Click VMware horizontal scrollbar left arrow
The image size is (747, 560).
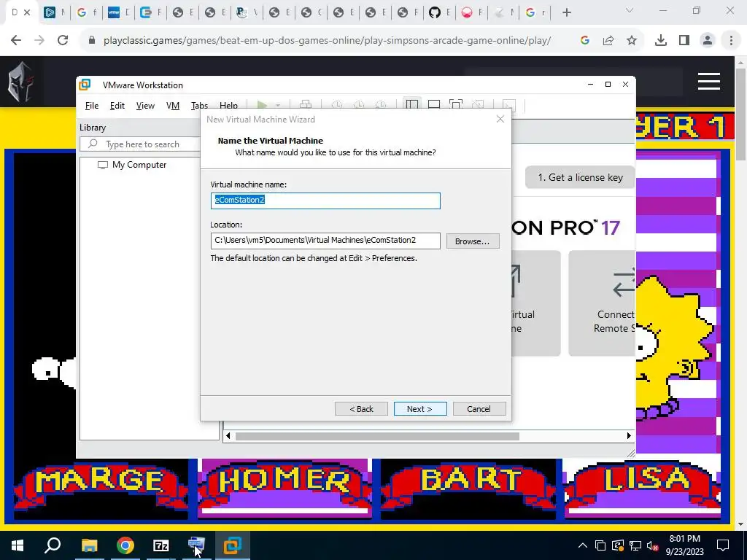(x=228, y=436)
